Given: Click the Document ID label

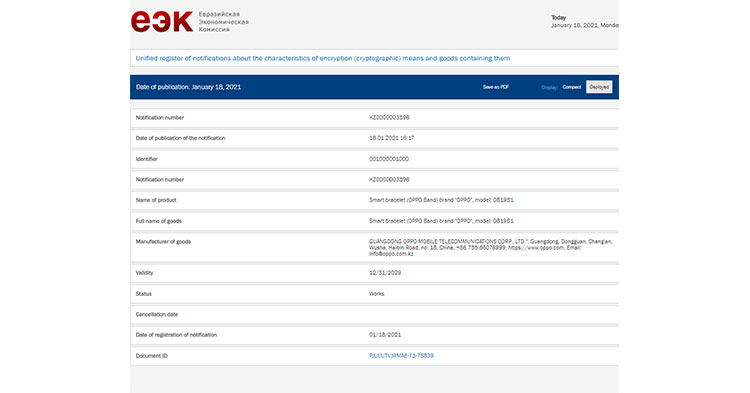Looking at the screenshot, I should click(x=152, y=356).
